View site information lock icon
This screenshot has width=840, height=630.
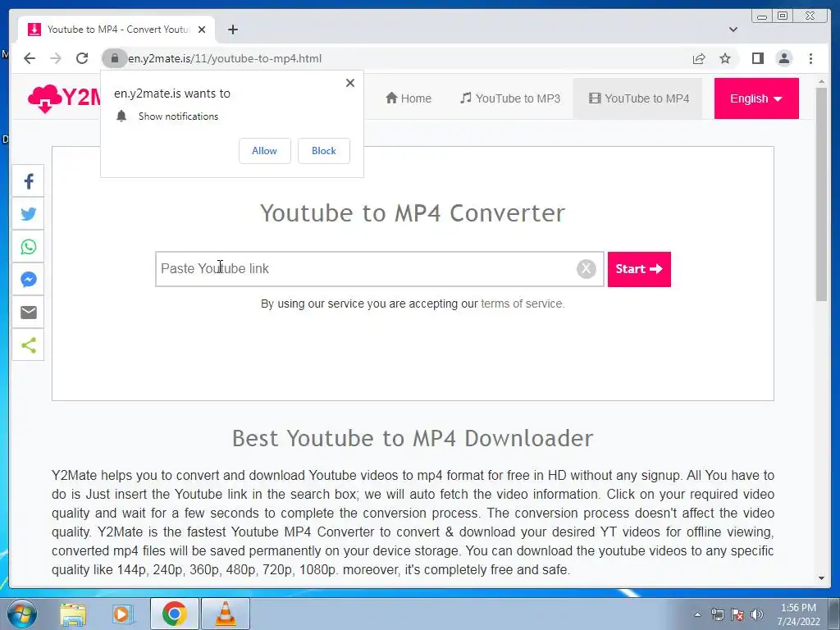coord(114,58)
